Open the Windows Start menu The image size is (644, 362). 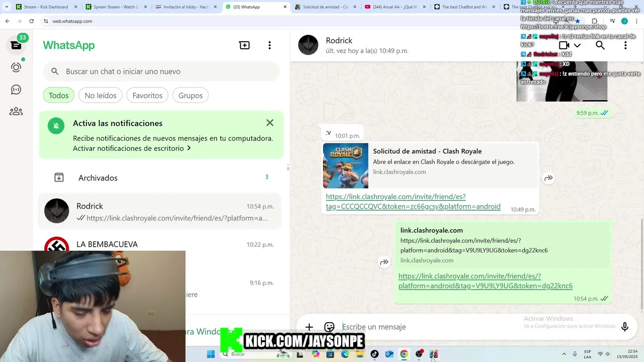tap(211, 354)
